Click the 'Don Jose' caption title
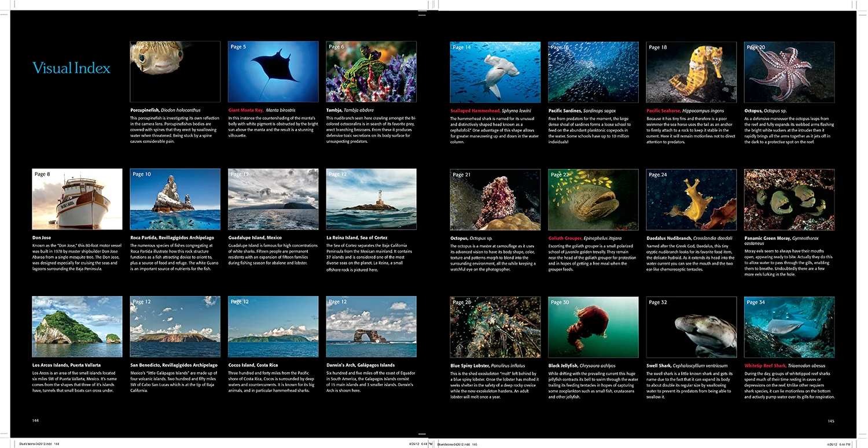The width and height of the screenshot is (868, 448). click(x=41, y=237)
